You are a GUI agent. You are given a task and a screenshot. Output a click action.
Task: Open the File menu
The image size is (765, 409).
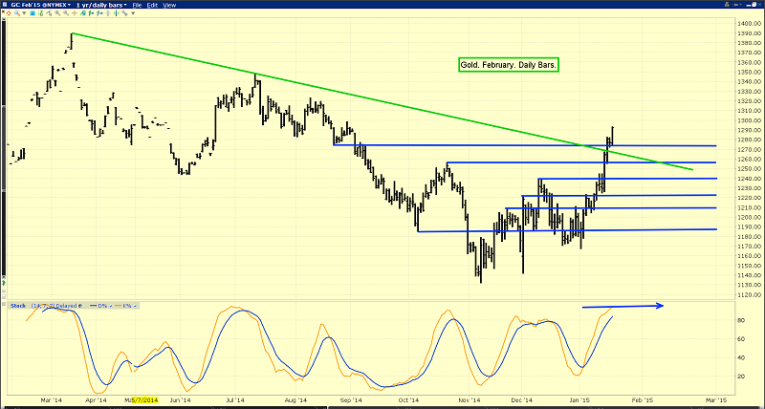pyautogui.click(x=137, y=5)
